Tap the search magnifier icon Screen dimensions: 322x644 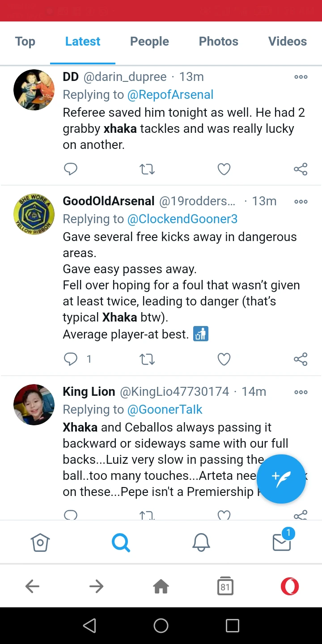(x=121, y=542)
